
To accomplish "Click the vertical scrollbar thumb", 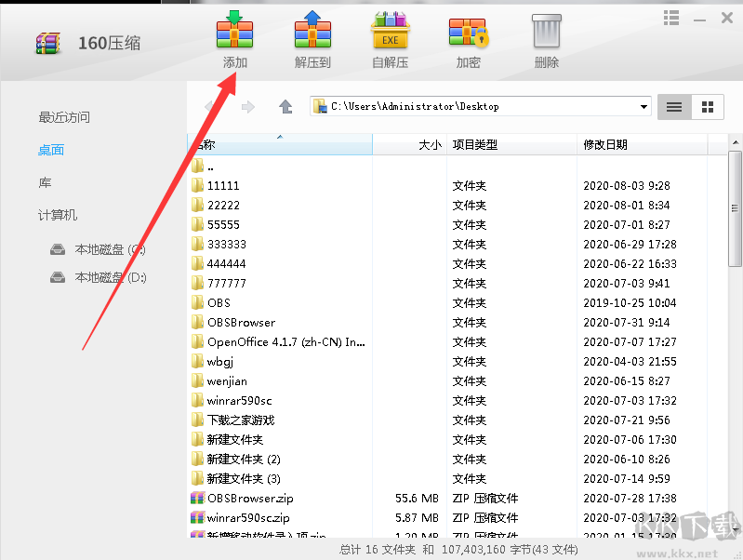I will tap(735, 208).
